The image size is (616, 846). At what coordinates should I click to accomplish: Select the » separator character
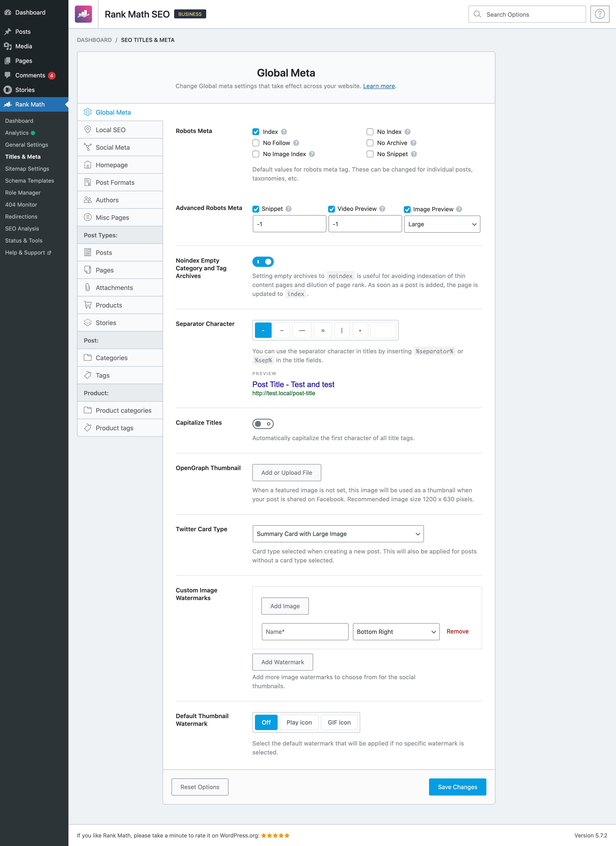coord(323,330)
